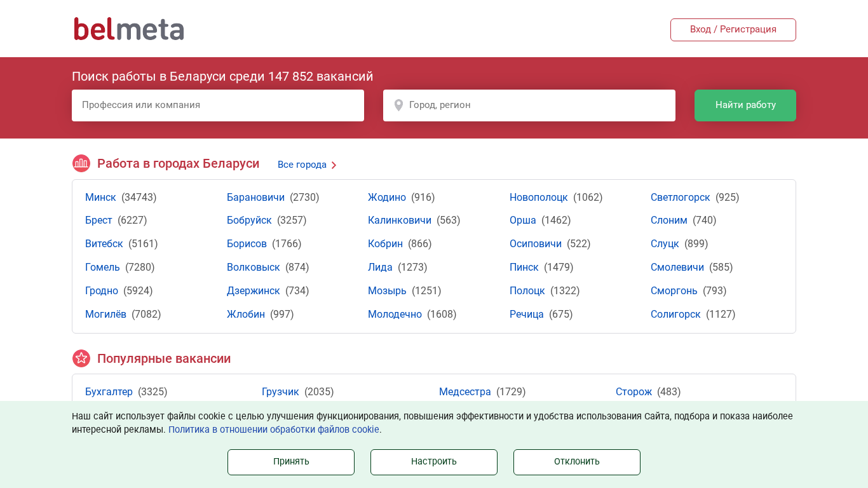This screenshot has height=488, width=868.
Task: Go to Пинск job listings
Action: coord(524,268)
